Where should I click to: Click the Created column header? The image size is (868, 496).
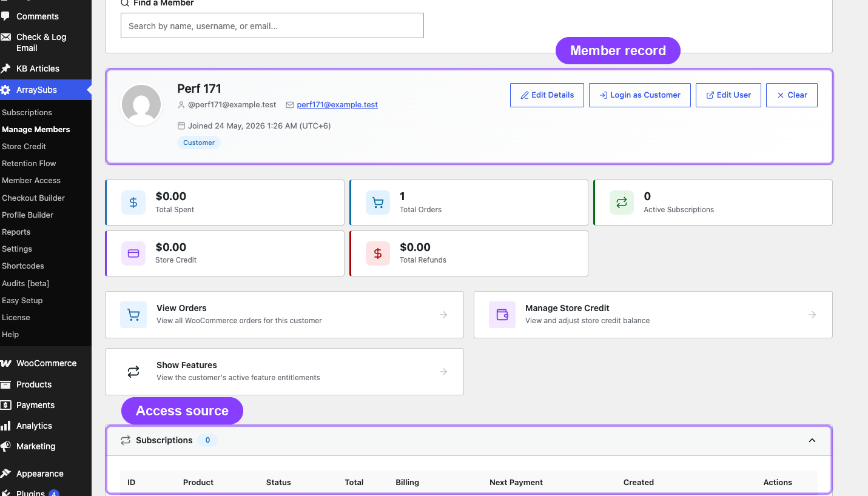coord(639,483)
